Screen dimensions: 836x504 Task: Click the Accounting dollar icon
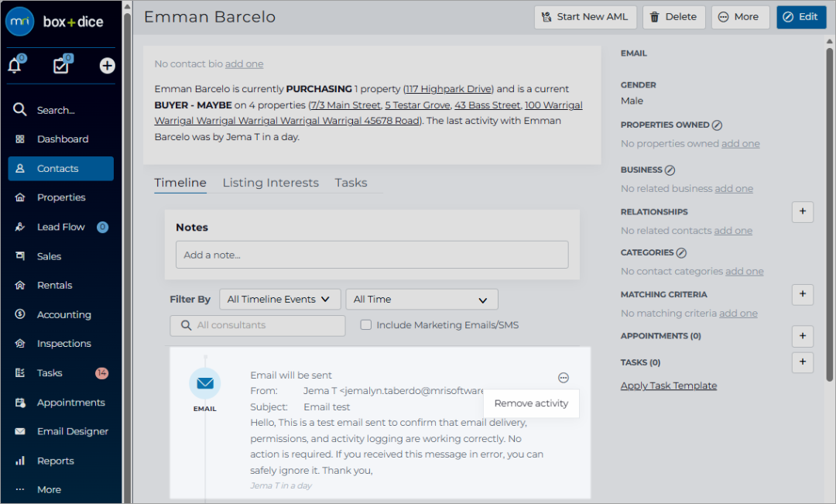click(20, 314)
